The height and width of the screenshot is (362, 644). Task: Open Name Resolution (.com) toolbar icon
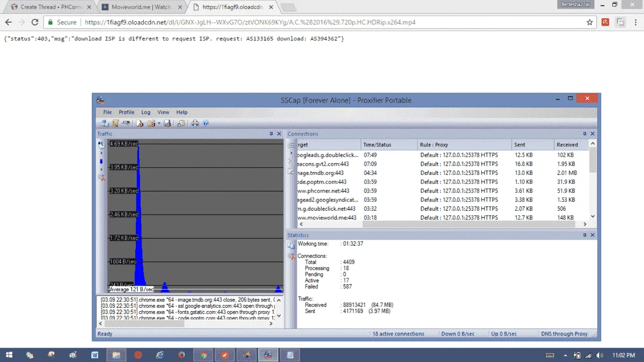pos(126,123)
